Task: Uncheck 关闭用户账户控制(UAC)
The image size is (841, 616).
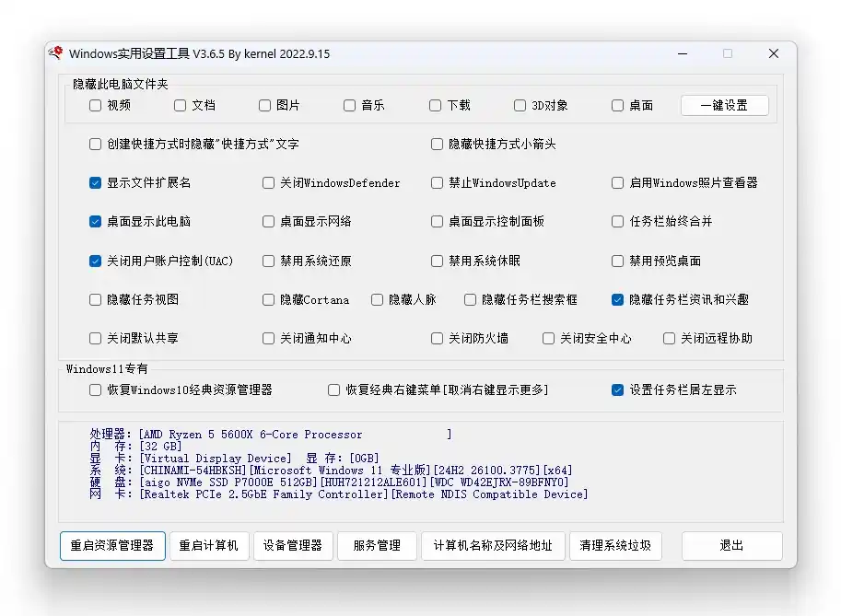Action: (95, 262)
